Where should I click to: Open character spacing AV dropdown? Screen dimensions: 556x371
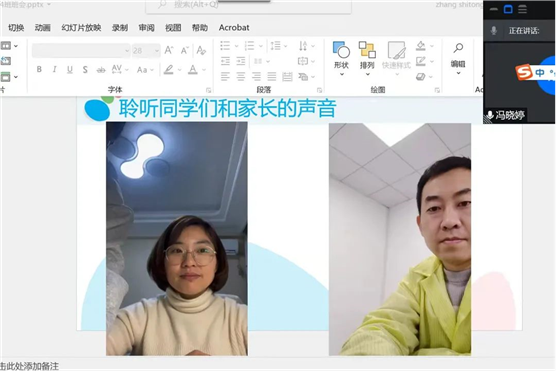pos(120,69)
